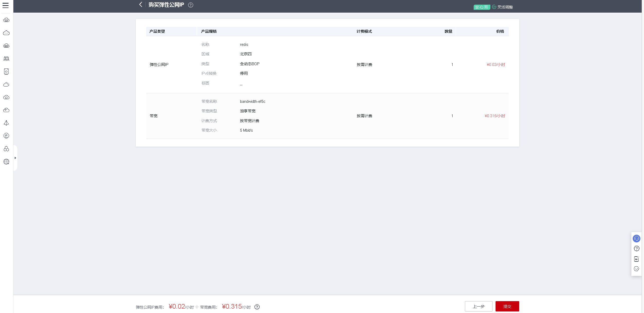Select the cloud disk storage icon

6,72
